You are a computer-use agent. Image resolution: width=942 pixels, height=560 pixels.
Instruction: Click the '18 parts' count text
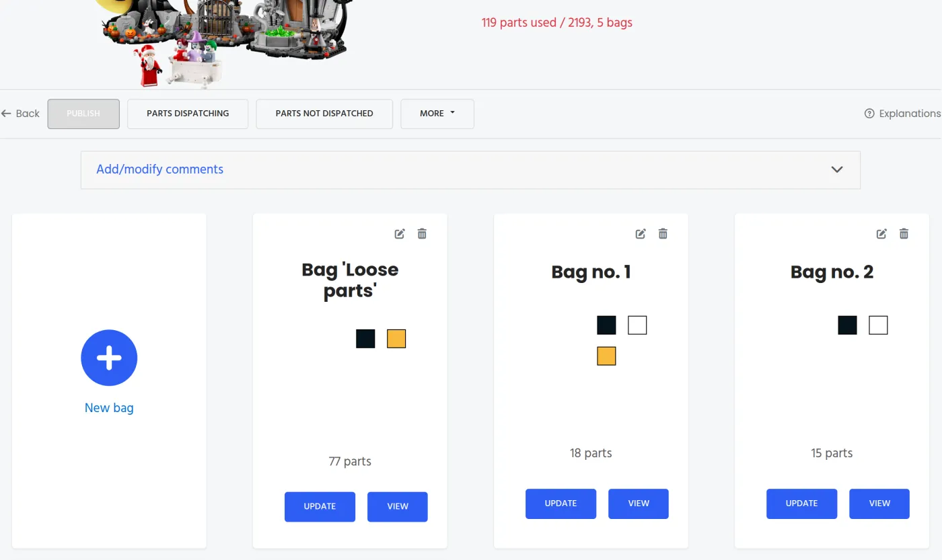point(591,454)
